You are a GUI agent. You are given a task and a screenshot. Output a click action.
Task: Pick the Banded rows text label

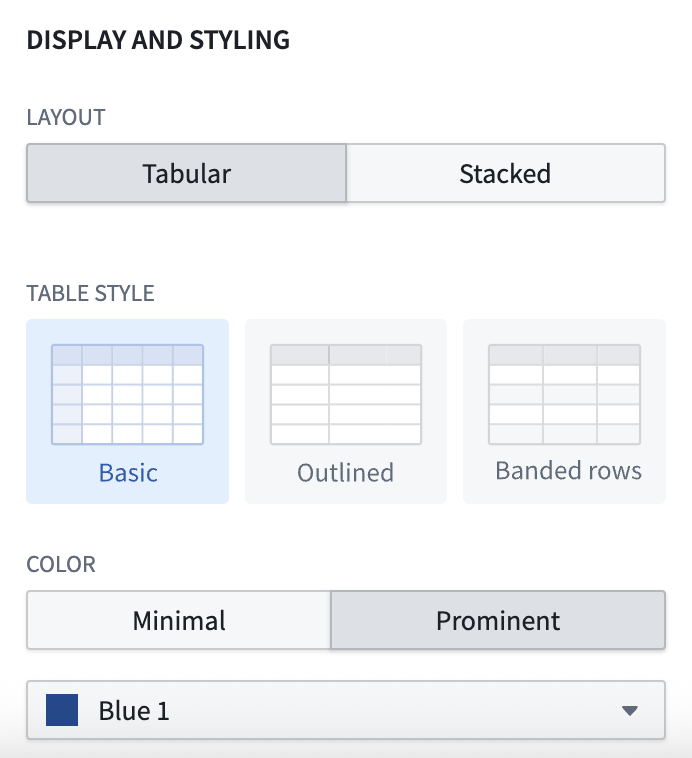click(x=568, y=471)
